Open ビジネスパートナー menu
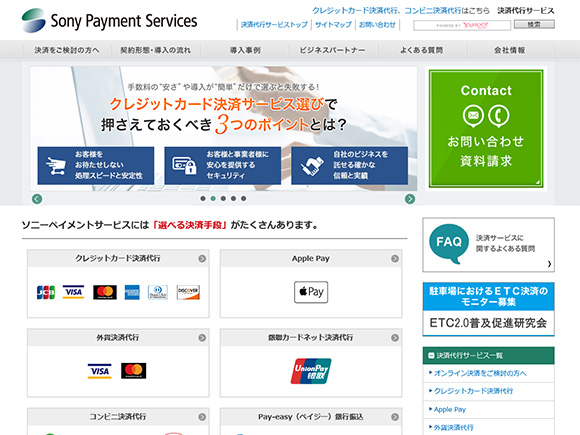 tap(333, 50)
